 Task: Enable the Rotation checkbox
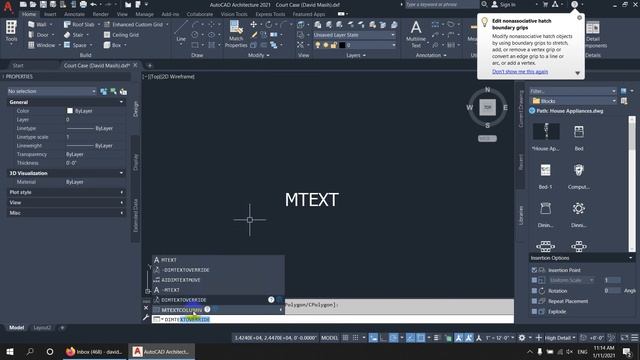coord(534,291)
